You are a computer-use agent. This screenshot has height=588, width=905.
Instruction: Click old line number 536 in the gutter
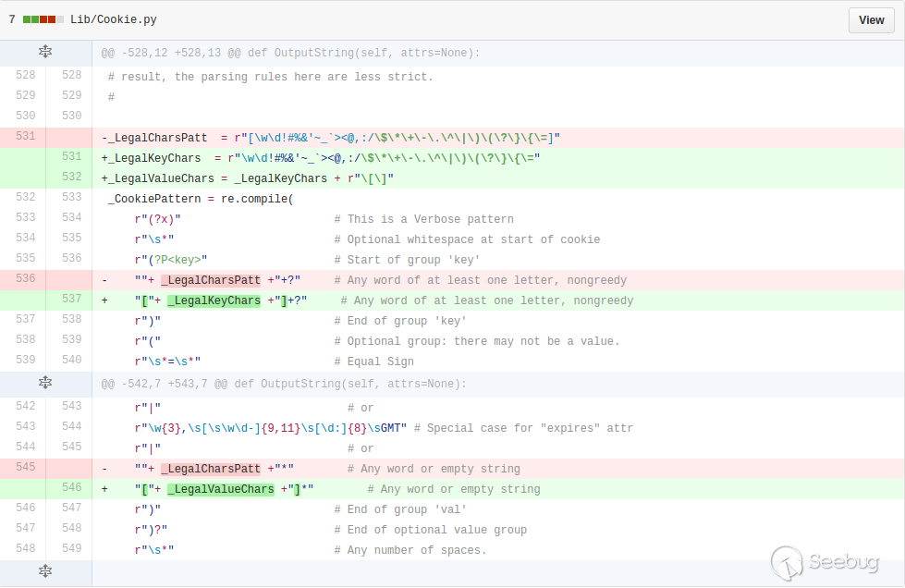click(x=25, y=278)
